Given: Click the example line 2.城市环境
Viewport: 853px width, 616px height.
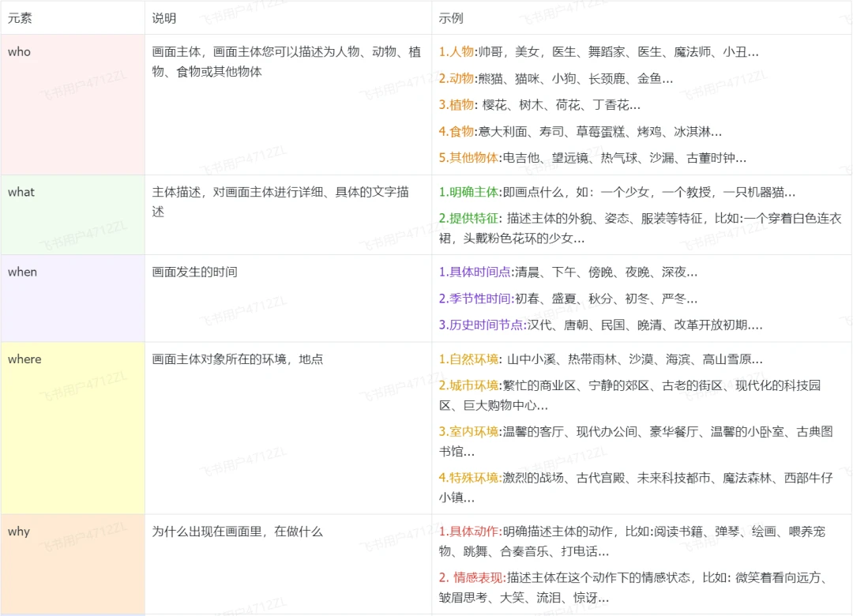Looking at the screenshot, I should tap(630, 395).
